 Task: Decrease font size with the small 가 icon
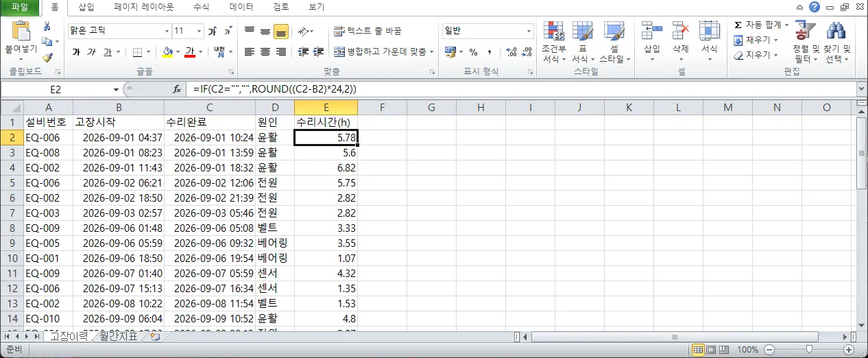(x=228, y=31)
